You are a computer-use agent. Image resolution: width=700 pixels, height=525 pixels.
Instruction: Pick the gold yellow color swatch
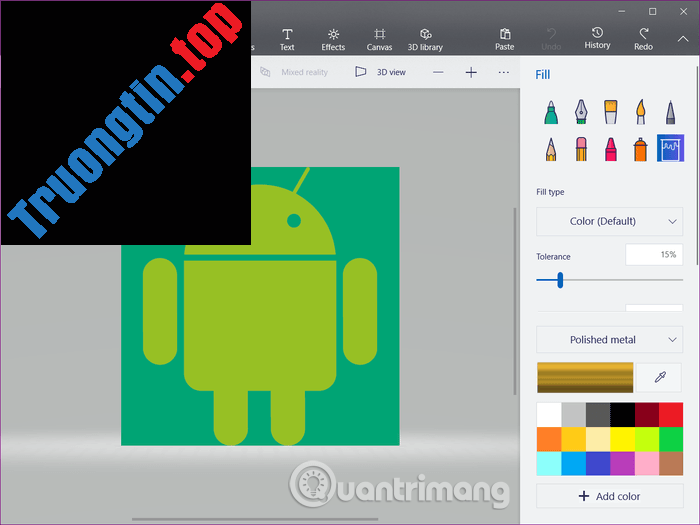click(x=573, y=439)
